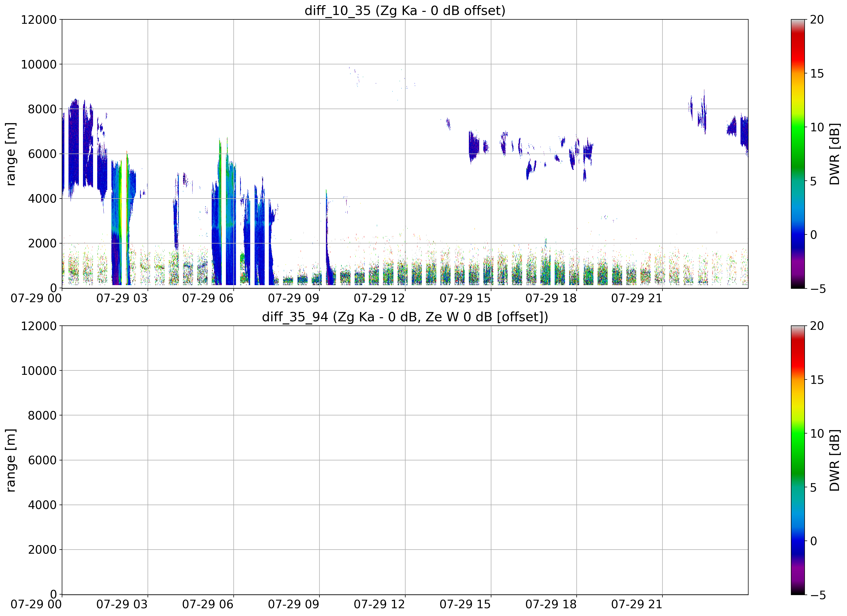Click the top colorbar DWR [dB] label
The width and height of the screenshot is (847, 616).
point(834,154)
